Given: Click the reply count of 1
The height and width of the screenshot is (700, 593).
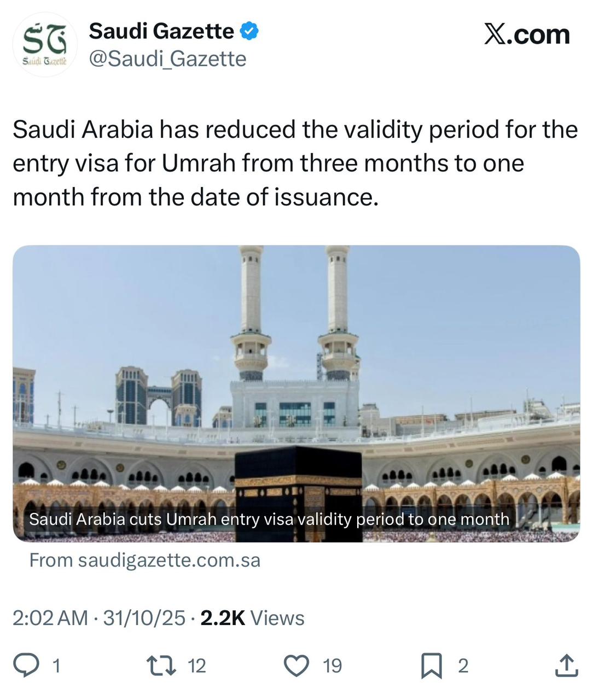Looking at the screenshot, I should tap(56, 666).
